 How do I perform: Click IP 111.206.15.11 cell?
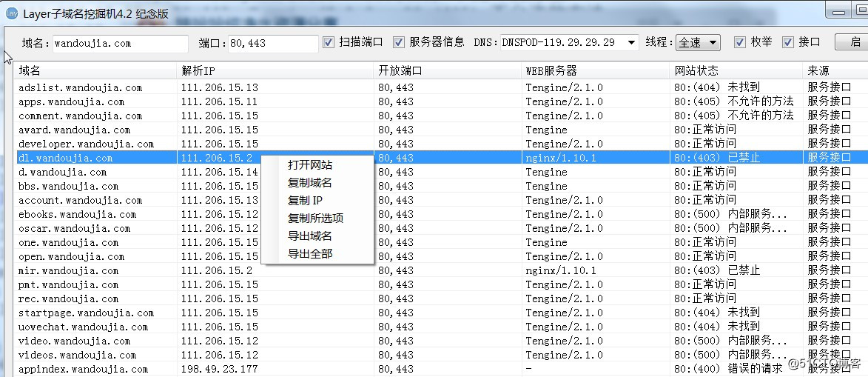click(219, 102)
